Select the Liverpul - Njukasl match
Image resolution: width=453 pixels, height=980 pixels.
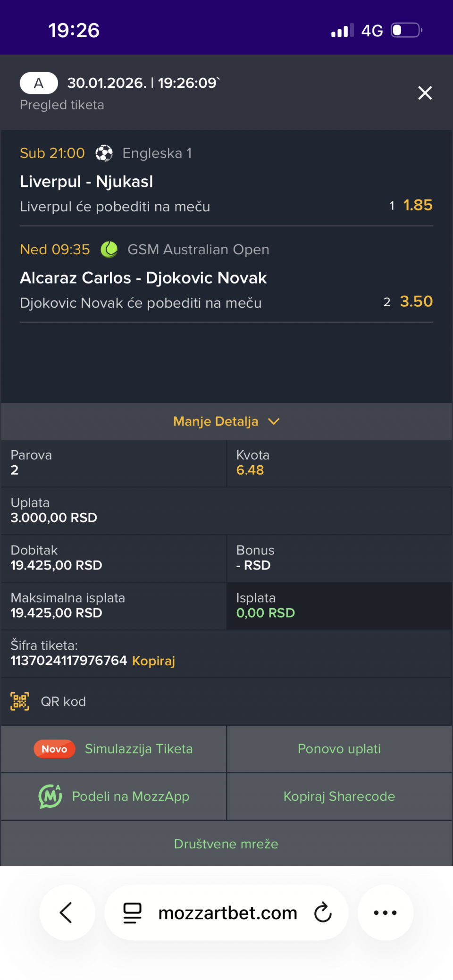coord(86,182)
